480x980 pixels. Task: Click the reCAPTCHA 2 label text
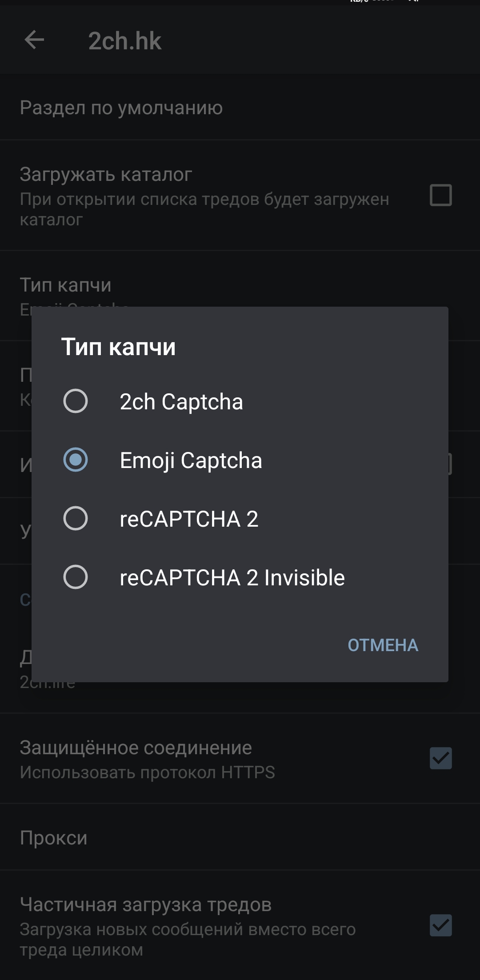pyautogui.click(x=189, y=519)
